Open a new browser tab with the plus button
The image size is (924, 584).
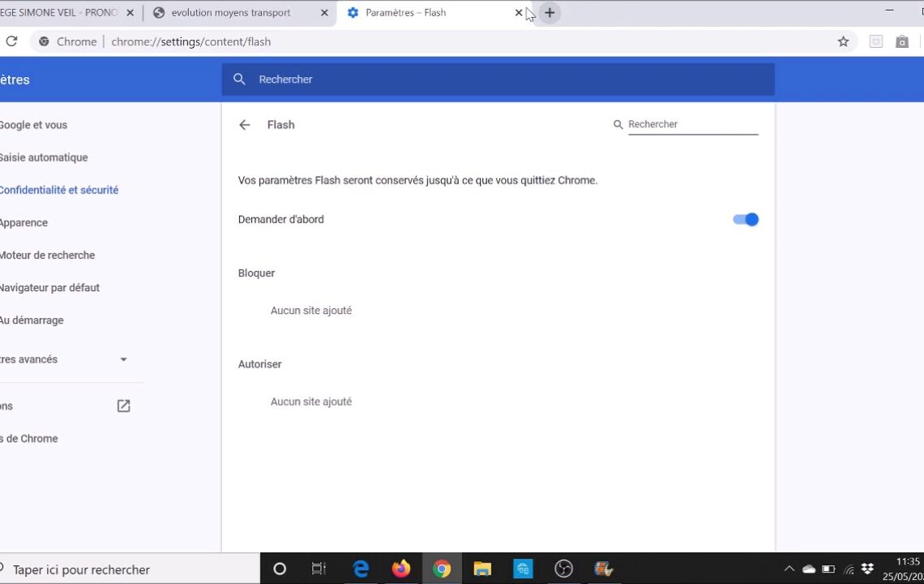[x=550, y=12]
